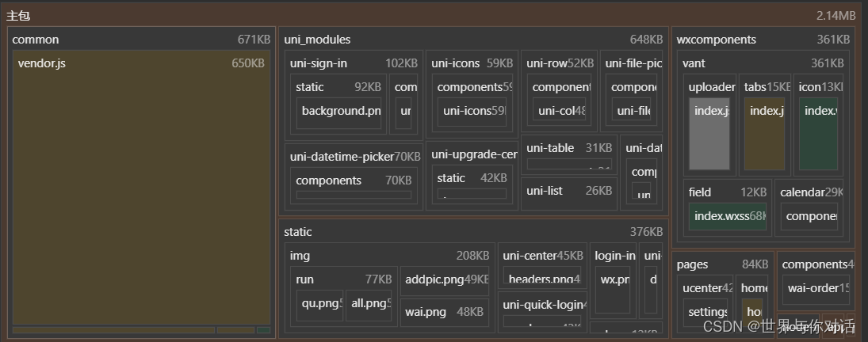The image size is (868, 342).
Task: Click the grey index.js block under uploader
Action: [x=709, y=135]
